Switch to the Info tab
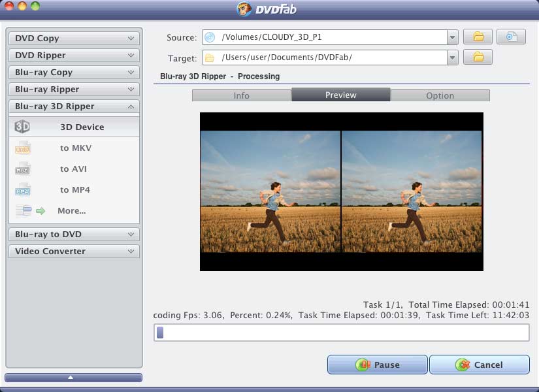 (x=242, y=95)
